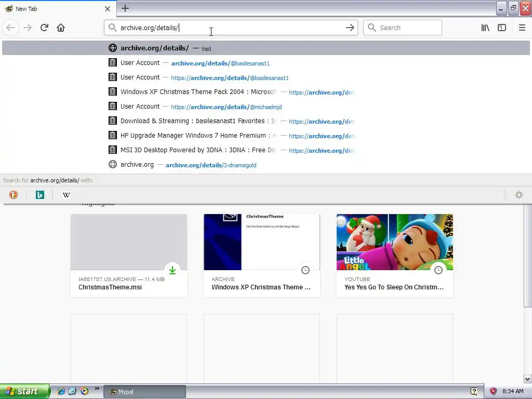Viewport: 532px width, 399px height.
Task: Reload the current page
Action: pyautogui.click(x=44, y=28)
